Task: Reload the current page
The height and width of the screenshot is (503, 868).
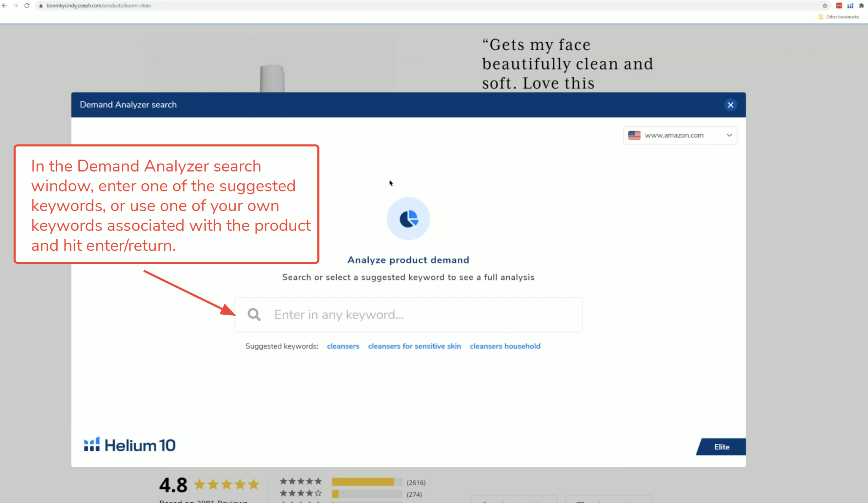Action: [x=27, y=5]
